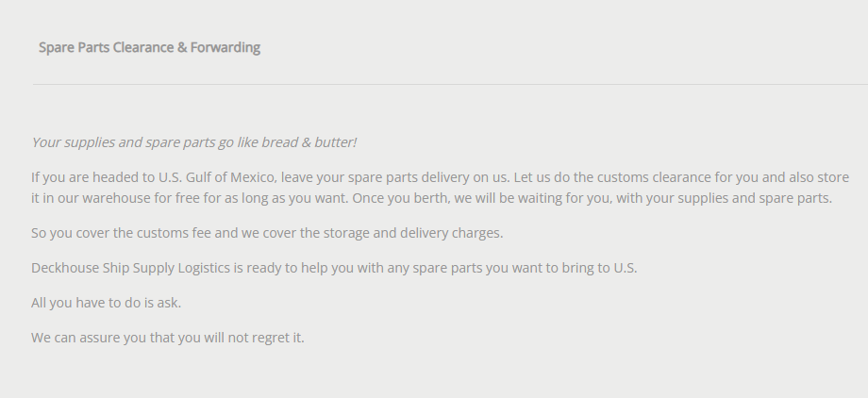Click the line "All you have to do is ask."
The height and width of the screenshot is (398, 868).
(x=106, y=303)
